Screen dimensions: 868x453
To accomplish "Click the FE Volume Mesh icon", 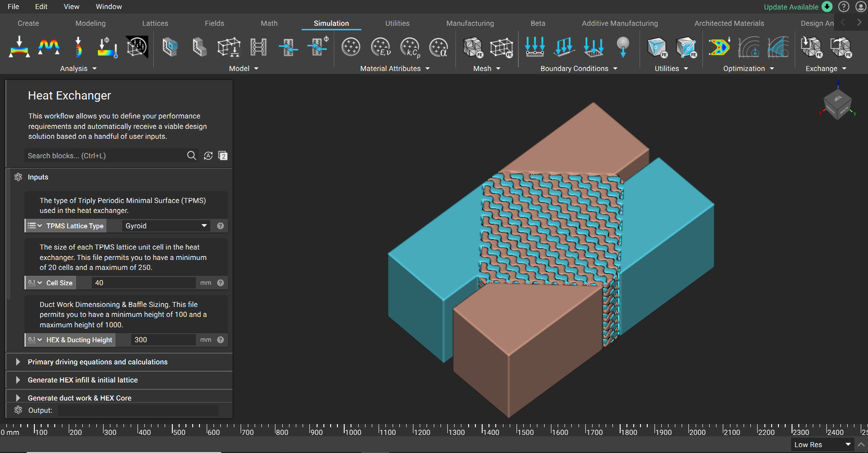I will [x=473, y=47].
